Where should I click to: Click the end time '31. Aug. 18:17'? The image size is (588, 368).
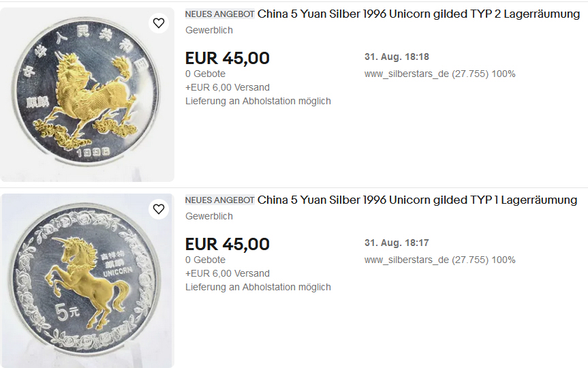coord(397,243)
